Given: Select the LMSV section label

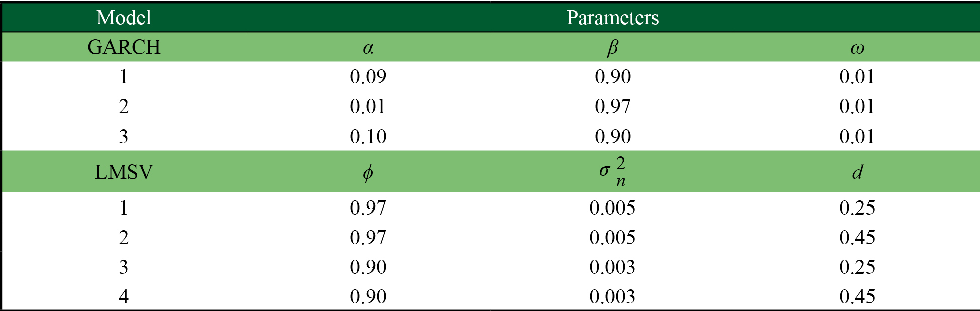Looking at the screenshot, I should [124, 172].
